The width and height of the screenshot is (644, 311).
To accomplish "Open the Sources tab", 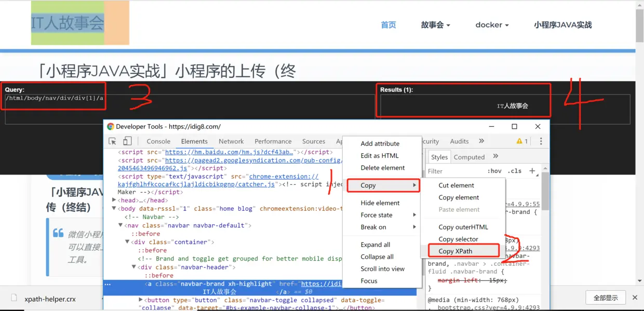I will tap(314, 141).
